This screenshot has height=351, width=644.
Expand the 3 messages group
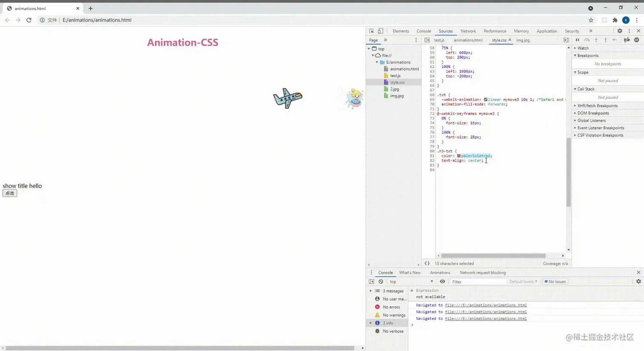(371, 291)
